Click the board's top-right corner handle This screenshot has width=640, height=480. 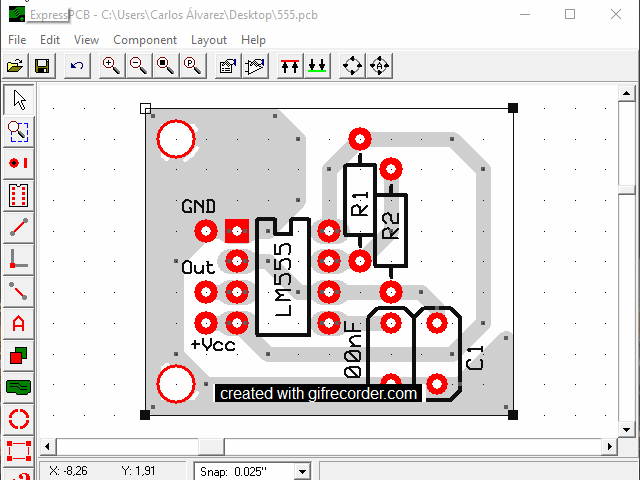click(513, 108)
